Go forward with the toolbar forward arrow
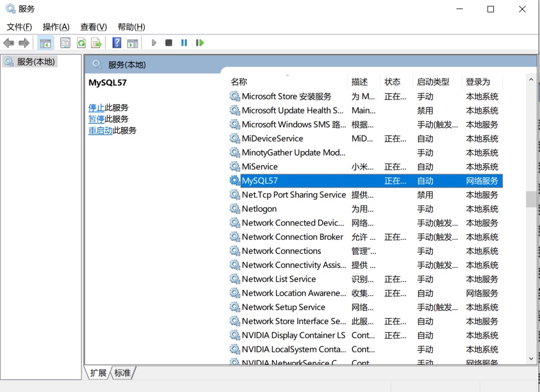This screenshot has width=540, height=392. tap(24, 43)
